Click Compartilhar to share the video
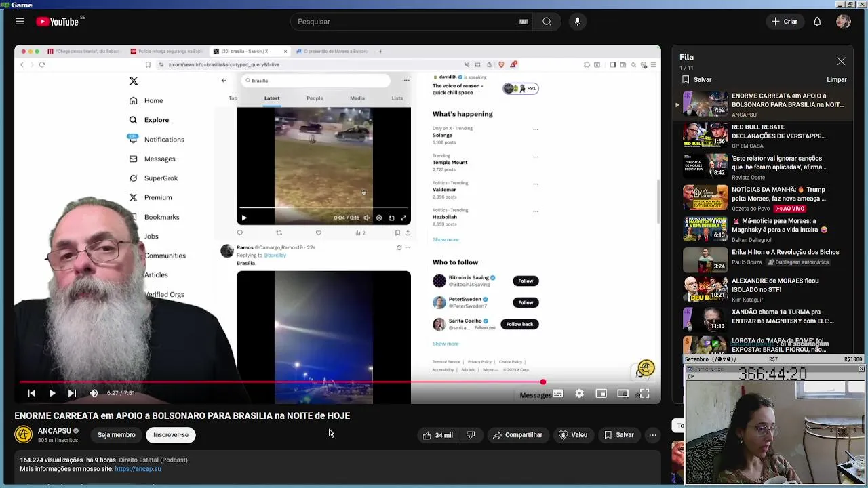 pyautogui.click(x=517, y=435)
